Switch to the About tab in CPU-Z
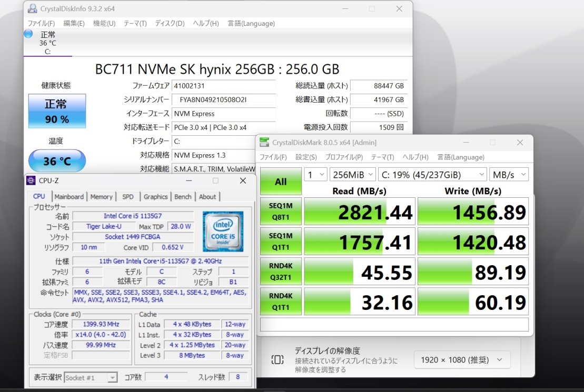This screenshot has height=392, width=584. point(207,197)
